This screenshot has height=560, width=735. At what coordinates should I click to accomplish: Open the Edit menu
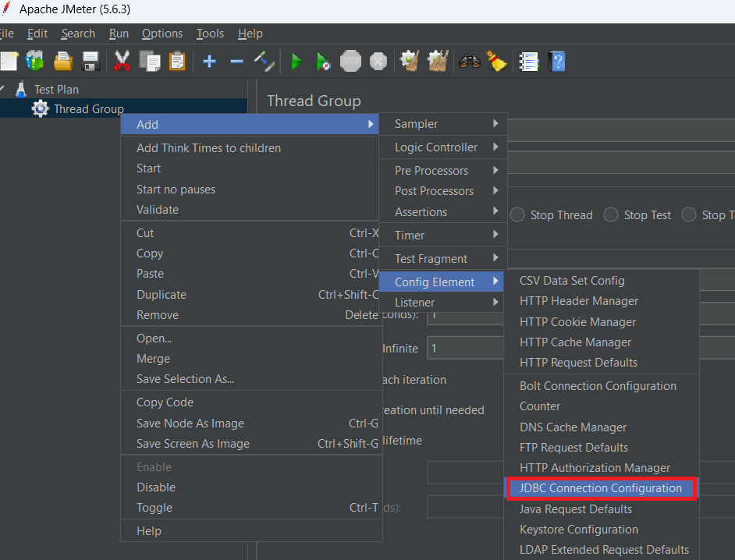pos(37,34)
